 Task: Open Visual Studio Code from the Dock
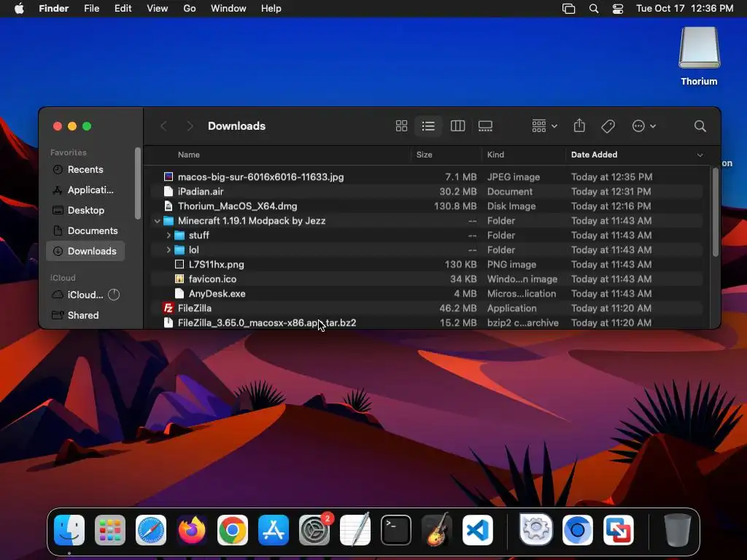tap(478, 530)
